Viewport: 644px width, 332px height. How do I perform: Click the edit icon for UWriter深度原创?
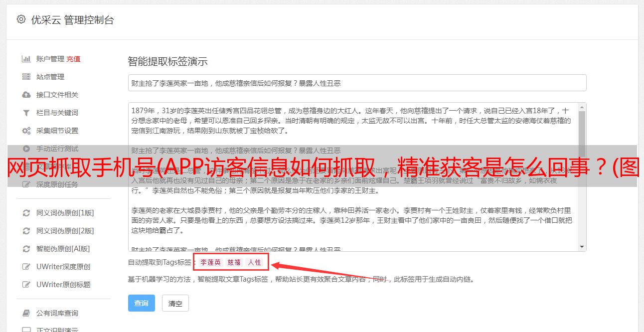tap(26, 267)
